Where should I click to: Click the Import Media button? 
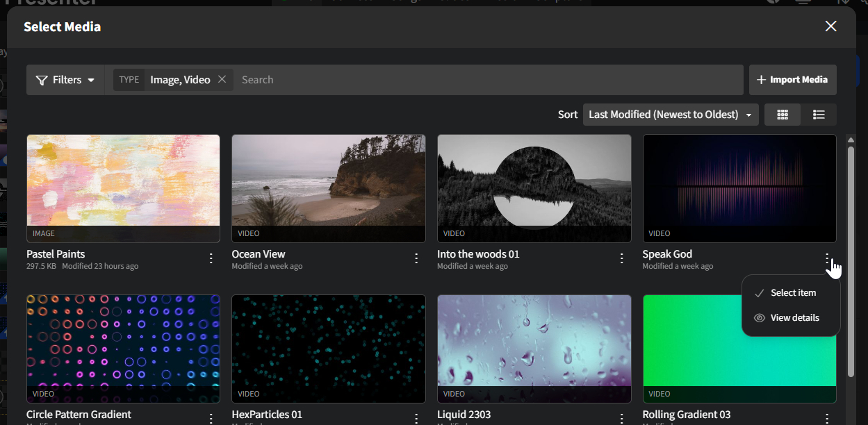coord(792,80)
